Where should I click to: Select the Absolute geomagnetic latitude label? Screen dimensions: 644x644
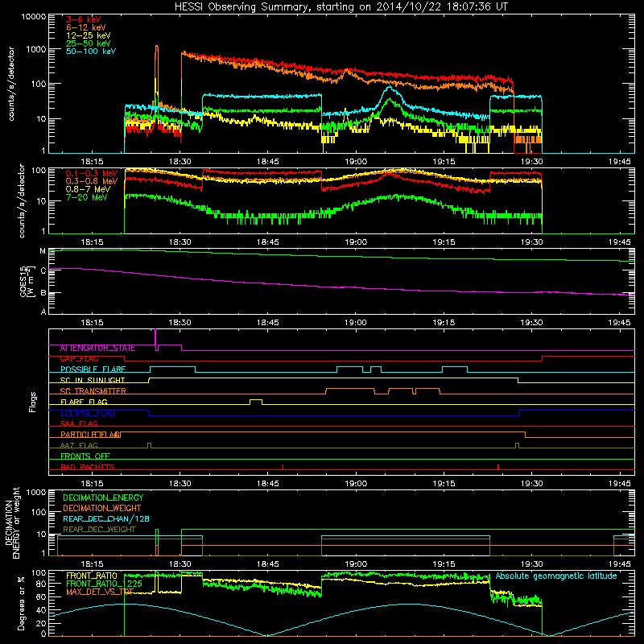[556, 576]
